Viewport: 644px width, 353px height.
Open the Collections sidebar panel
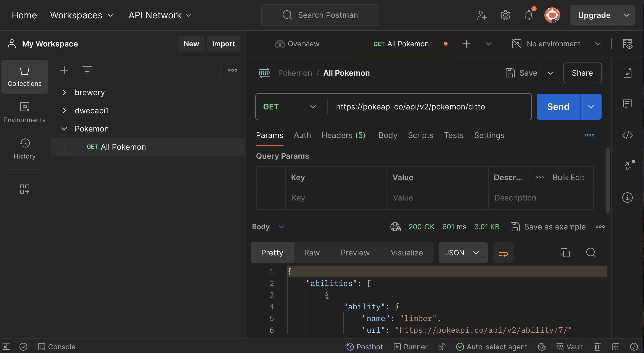(24, 76)
